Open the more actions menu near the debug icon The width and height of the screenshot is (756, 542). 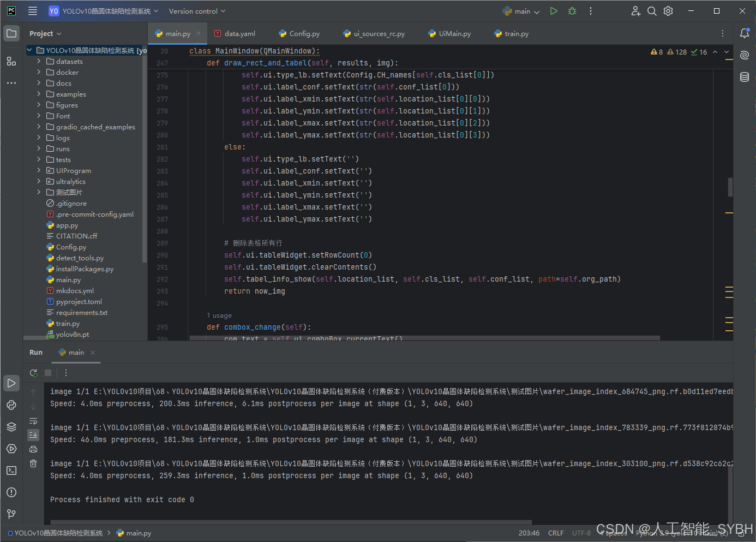point(591,11)
